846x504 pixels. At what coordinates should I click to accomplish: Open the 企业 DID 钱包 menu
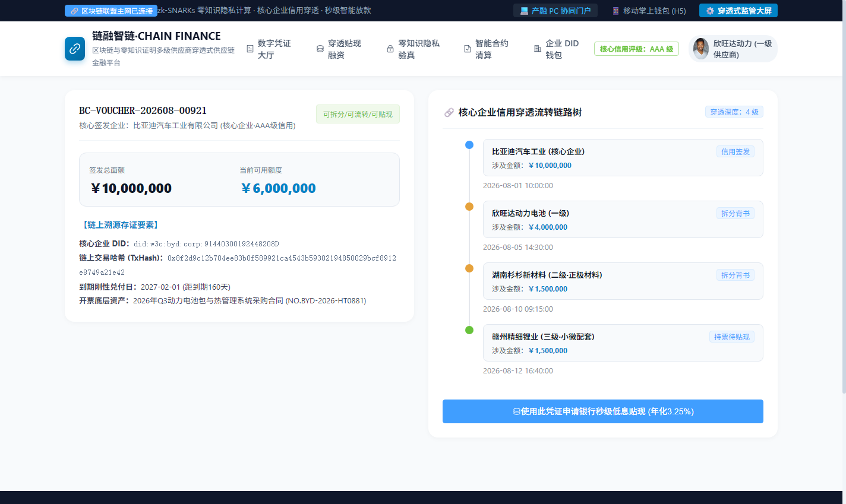[x=557, y=49]
